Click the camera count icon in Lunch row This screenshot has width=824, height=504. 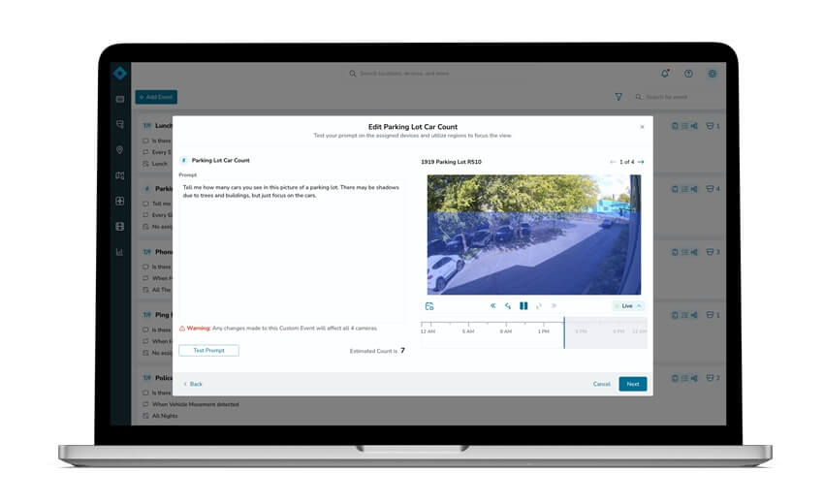coord(710,126)
